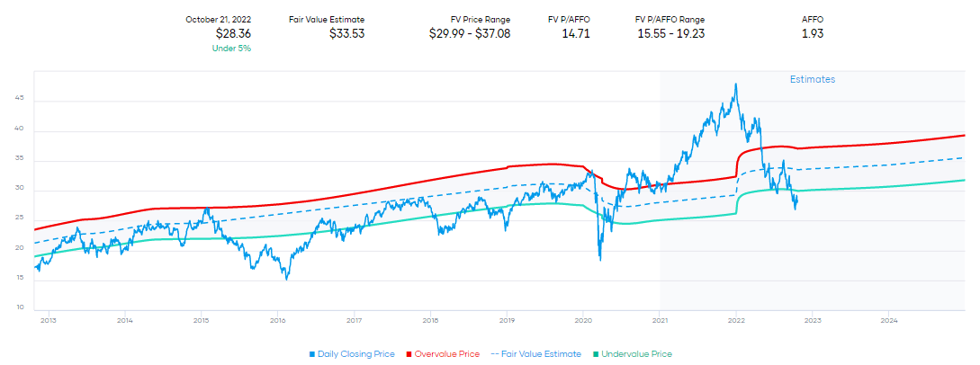This screenshot has width=980, height=365.
Task: Select the 'Under 5%' green status text
Action: click(x=231, y=49)
